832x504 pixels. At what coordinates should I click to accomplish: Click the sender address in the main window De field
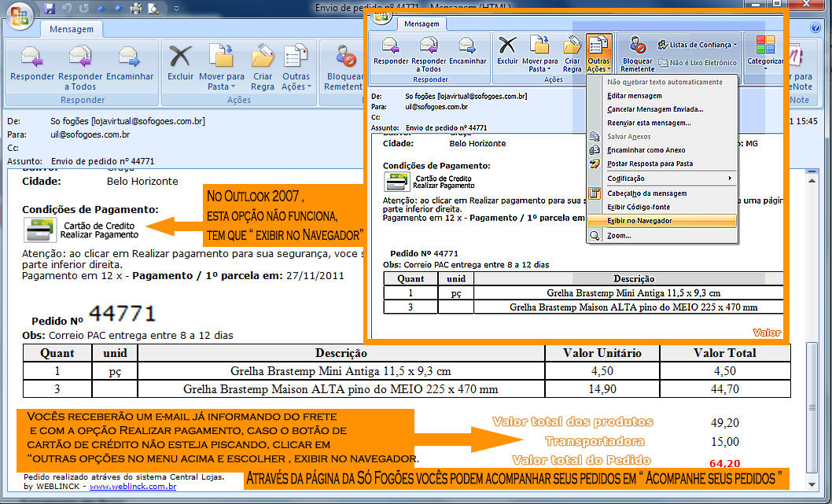coord(127,122)
